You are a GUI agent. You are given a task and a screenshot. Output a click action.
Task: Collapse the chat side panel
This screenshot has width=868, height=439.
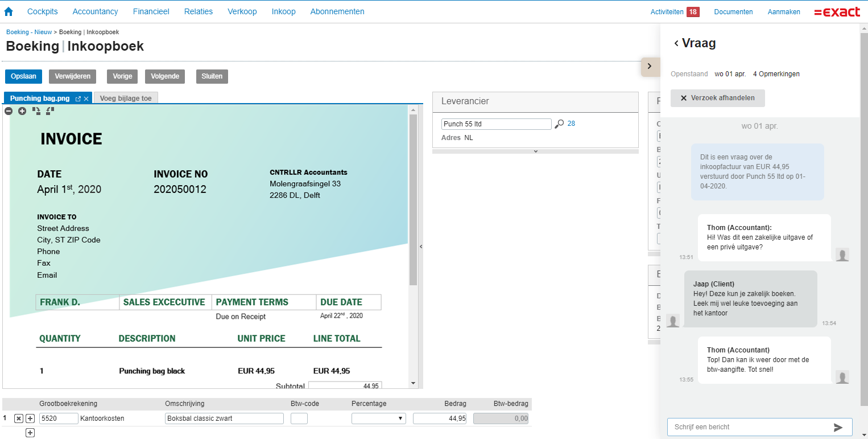point(650,66)
